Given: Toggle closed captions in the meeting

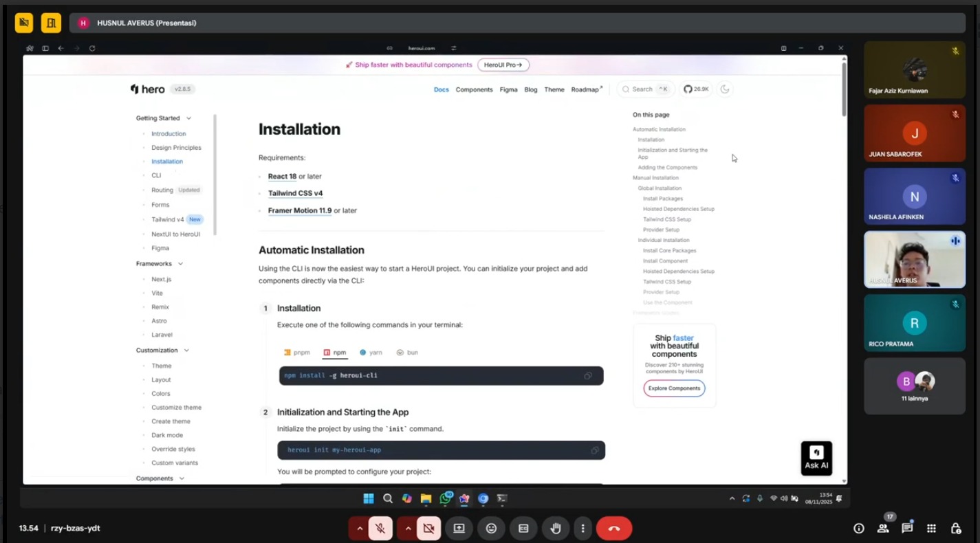Looking at the screenshot, I should [523, 528].
